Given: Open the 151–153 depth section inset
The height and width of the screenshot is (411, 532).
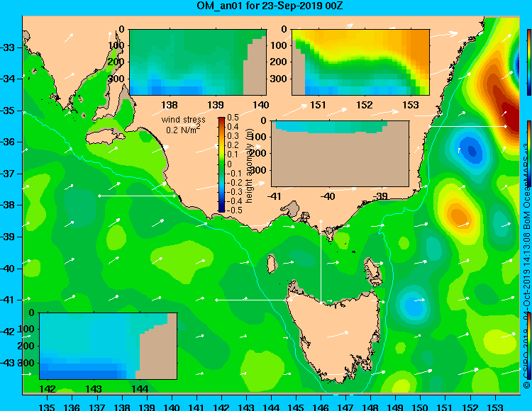Looking at the screenshot, I should (360, 62).
